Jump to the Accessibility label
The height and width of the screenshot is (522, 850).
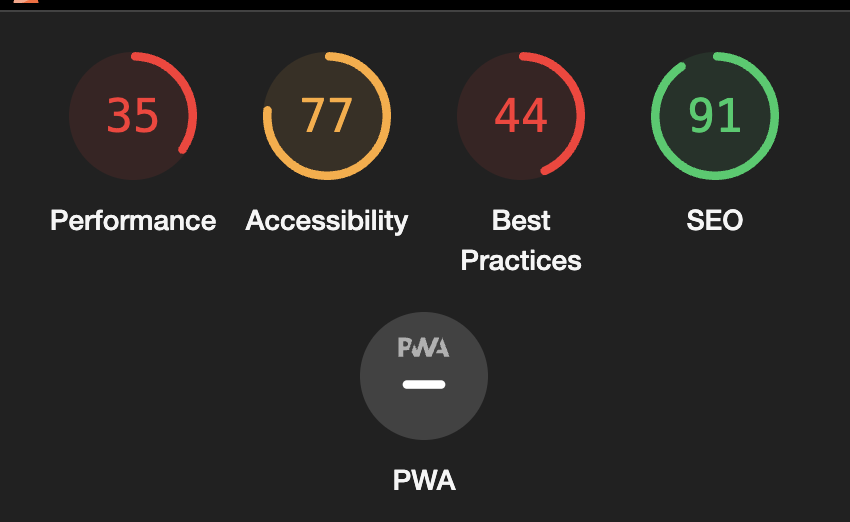point(327,221)
